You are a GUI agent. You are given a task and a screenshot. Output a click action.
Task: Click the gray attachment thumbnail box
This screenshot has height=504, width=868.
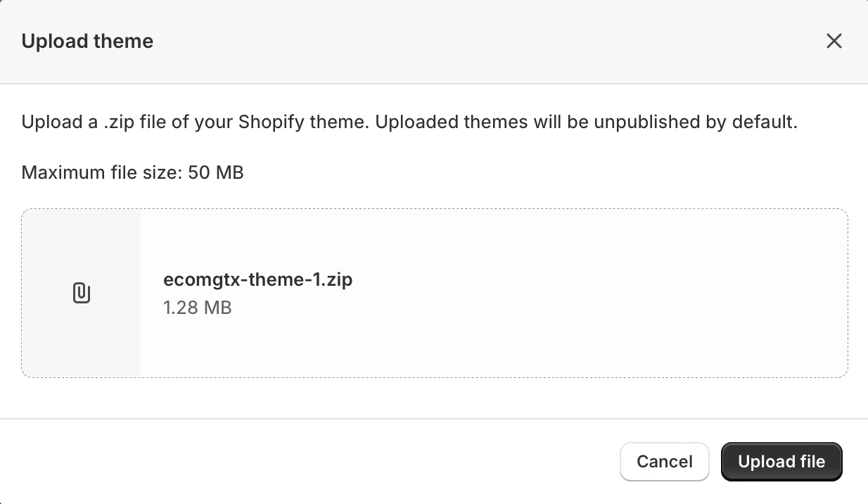[x=82, y=293]
